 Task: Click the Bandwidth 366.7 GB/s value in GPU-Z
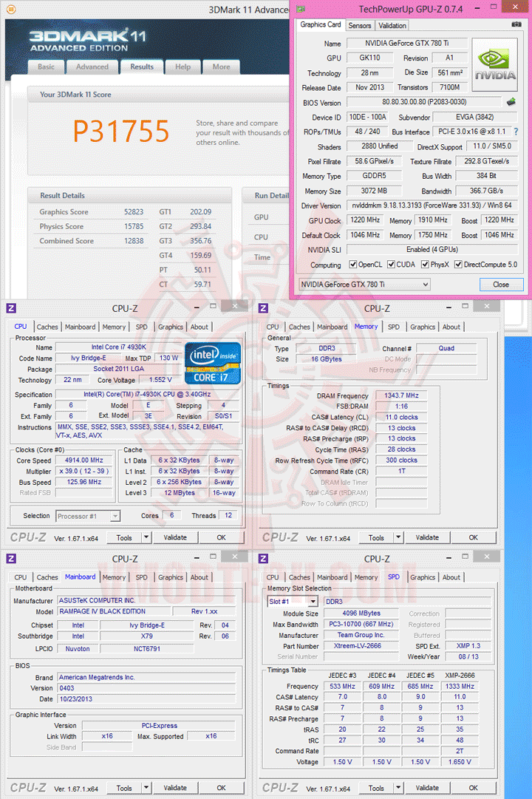click(x=486, y=191)
